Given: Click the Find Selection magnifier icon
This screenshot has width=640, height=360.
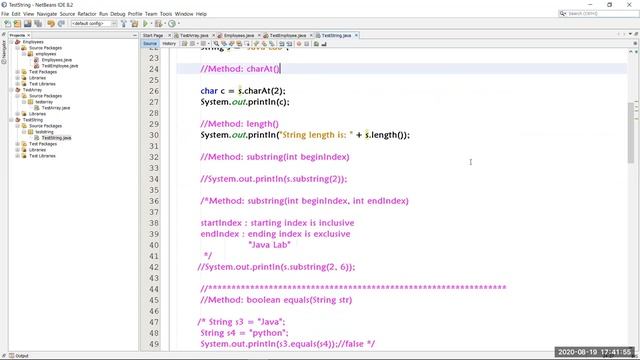Looking at the screenshot, I should [216, 44].
